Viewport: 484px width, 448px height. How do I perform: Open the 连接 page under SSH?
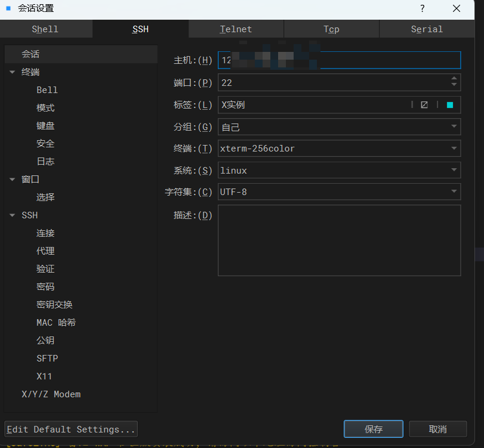[x=45, y=233]
